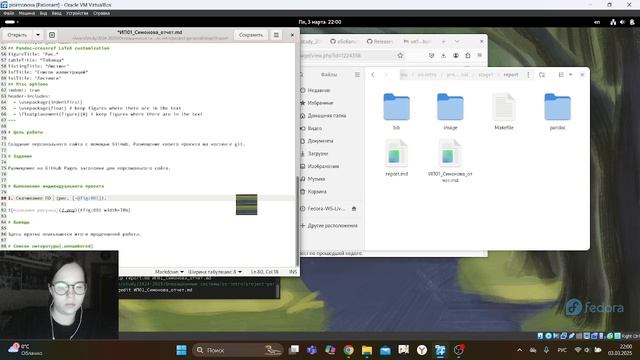Screen dimensions: 640x360
Task: Open Недавние in the Files sidebar
Action: click(331, 91)
